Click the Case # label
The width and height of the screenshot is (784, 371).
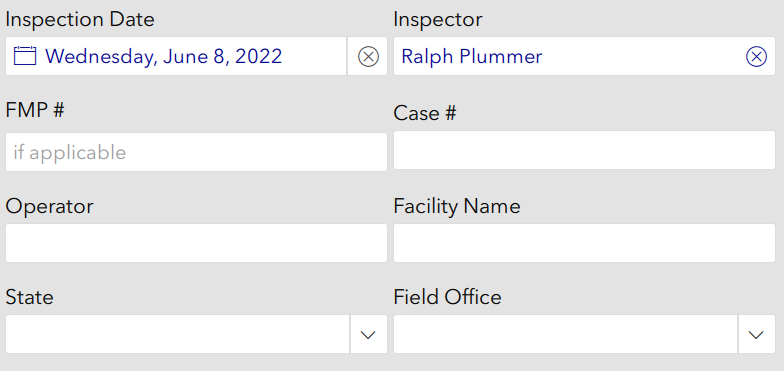pos(425,113)
